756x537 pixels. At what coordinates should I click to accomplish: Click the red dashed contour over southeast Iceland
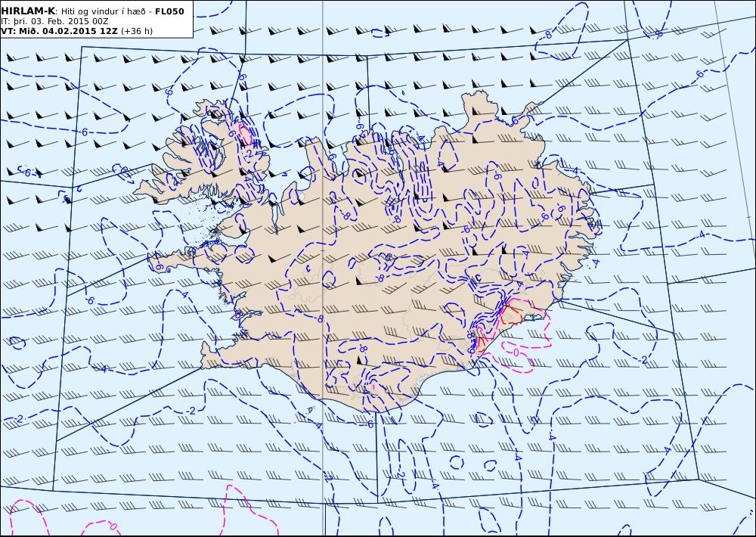511,315
